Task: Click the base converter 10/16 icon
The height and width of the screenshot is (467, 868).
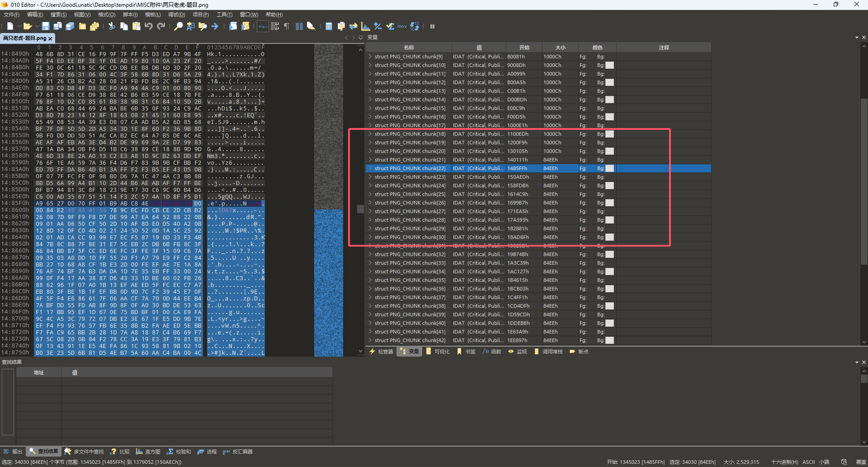Action: (415, 26)
